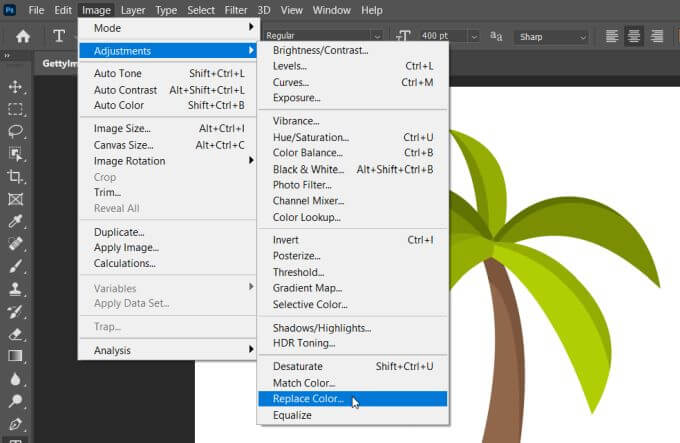Enable center text alignment

[635, 37]
